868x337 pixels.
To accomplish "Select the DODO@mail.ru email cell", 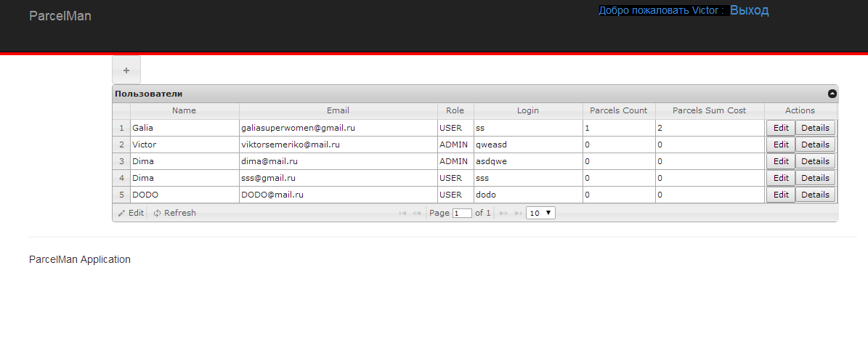I will [x=338, y=195].
